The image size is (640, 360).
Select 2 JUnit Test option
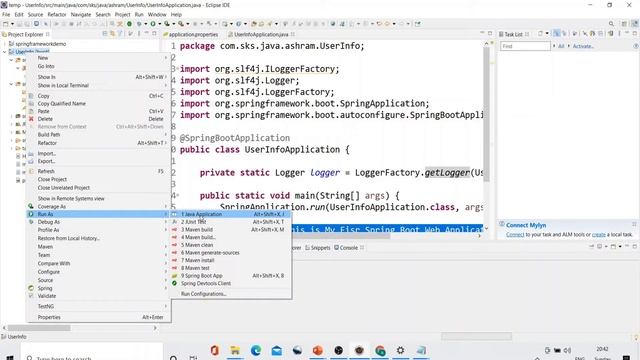coord(231,222)
